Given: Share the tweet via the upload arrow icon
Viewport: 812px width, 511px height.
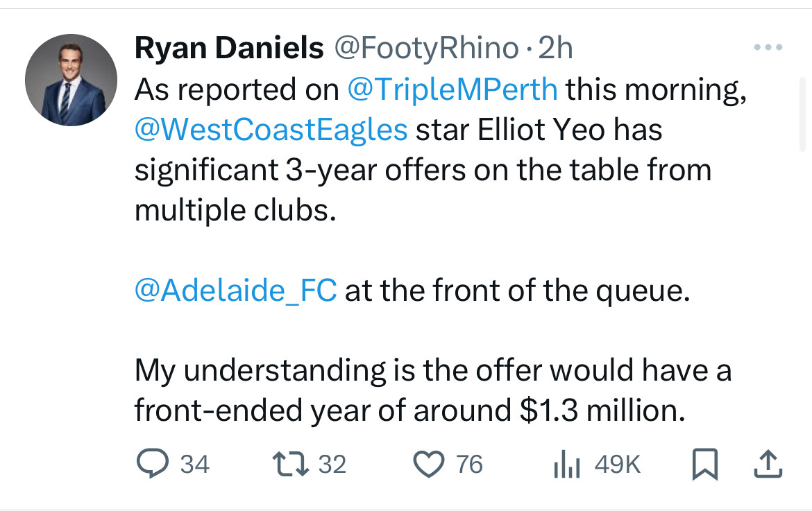Looking at the screenshot, I should click(768, 464).
